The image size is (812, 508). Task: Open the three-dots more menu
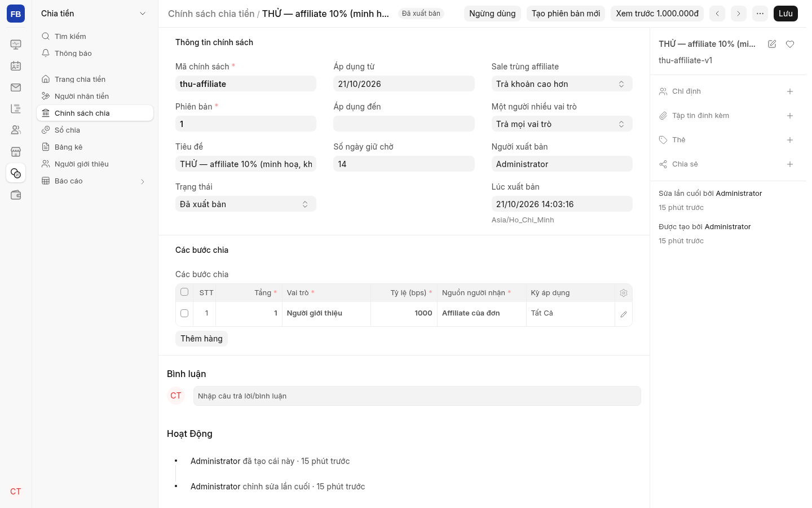(760, 14)
